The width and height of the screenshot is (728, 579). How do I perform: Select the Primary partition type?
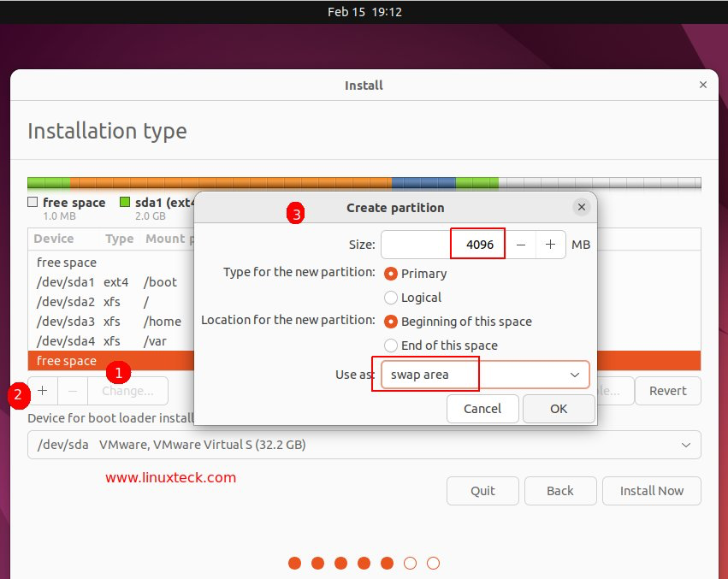[391, 274]
